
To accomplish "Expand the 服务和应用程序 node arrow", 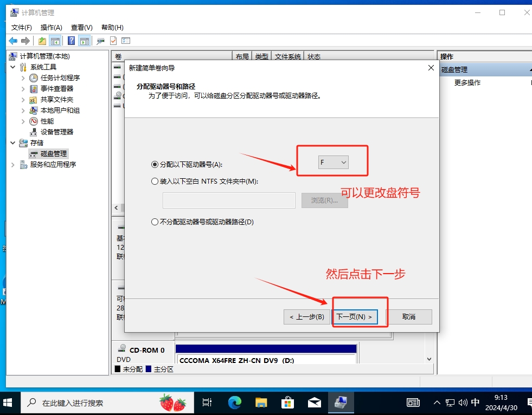I will tap(13, 165).
